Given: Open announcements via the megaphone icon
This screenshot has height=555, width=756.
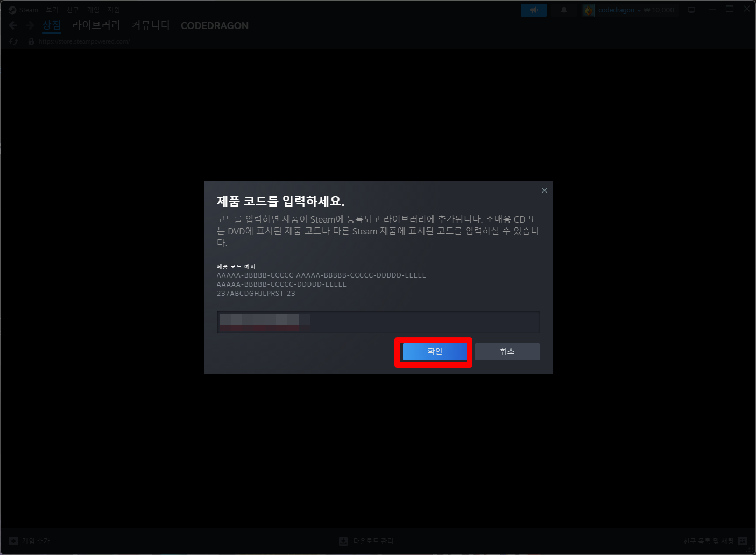Looking at the screenshot, I should coord(534,10).
